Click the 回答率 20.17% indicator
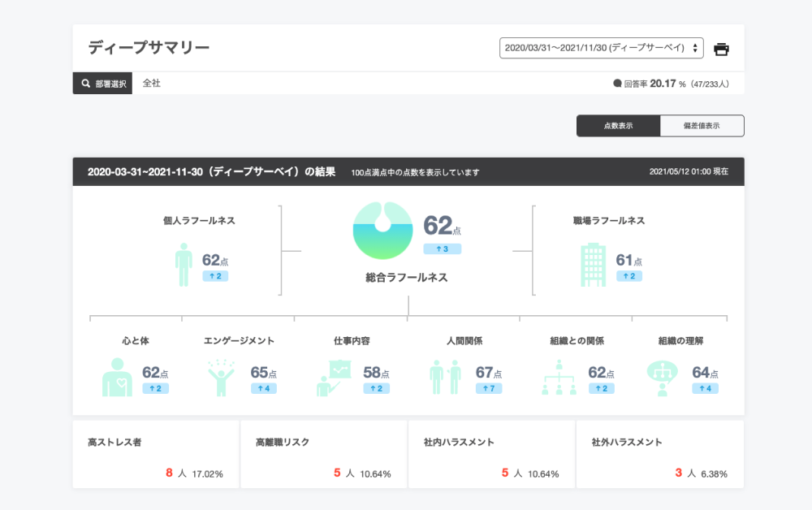Viewport: 812px width, 510px height. 672,84
